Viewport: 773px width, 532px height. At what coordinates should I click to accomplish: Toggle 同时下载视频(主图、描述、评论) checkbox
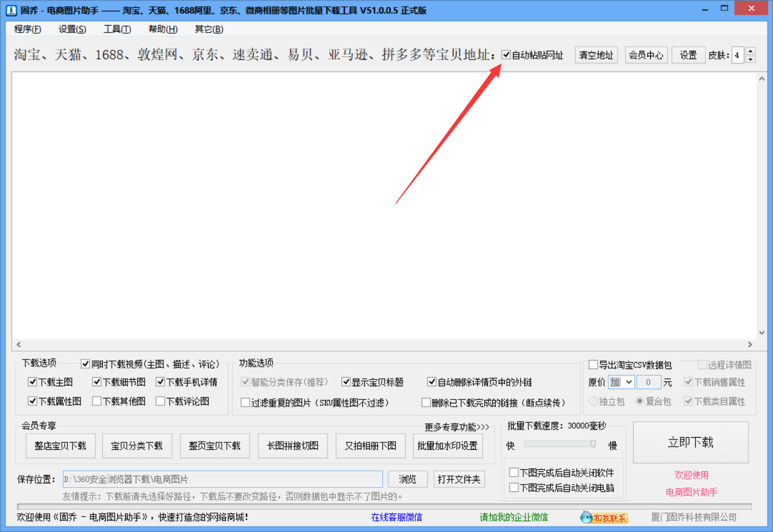tap(86, 364)
